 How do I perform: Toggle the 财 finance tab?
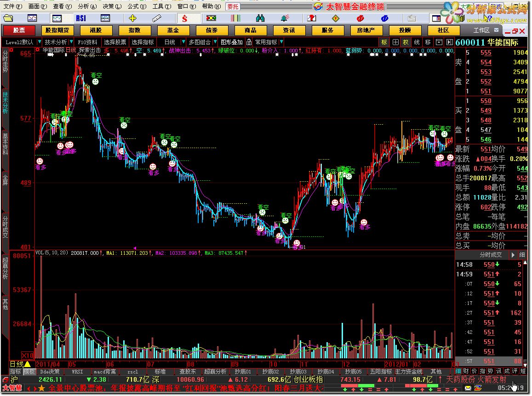tap(466, 371)
